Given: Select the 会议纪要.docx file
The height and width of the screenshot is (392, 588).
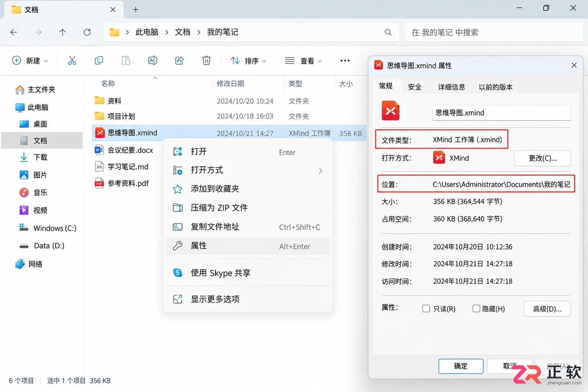Looking at the screenshot, I should (130, 150).
